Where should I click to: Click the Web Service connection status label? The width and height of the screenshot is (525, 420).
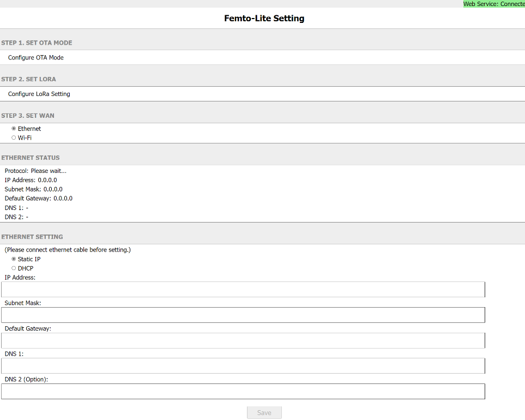[x=494, y=4]
